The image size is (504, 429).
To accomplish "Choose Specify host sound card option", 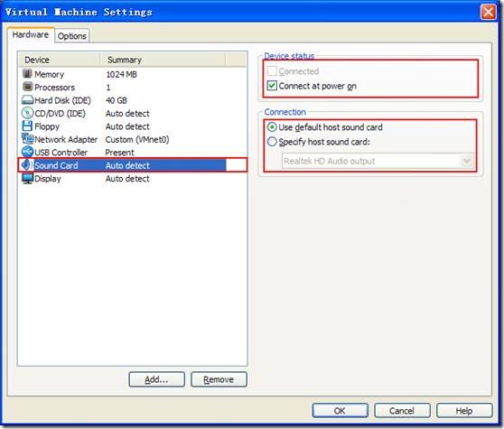I will pos(272,142).
